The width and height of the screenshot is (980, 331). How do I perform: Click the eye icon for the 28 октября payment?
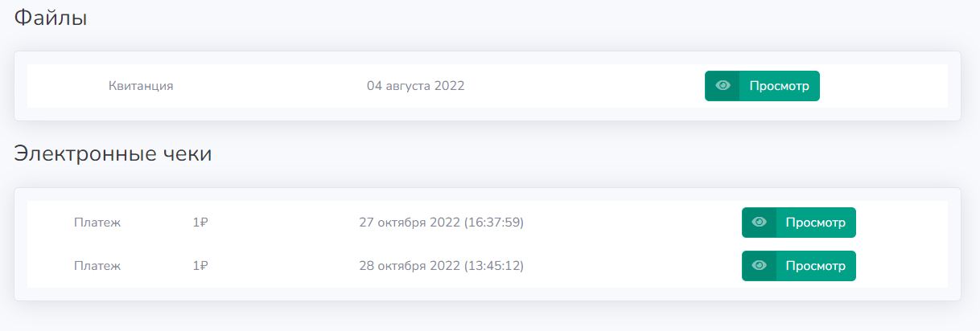coord(759,266)
